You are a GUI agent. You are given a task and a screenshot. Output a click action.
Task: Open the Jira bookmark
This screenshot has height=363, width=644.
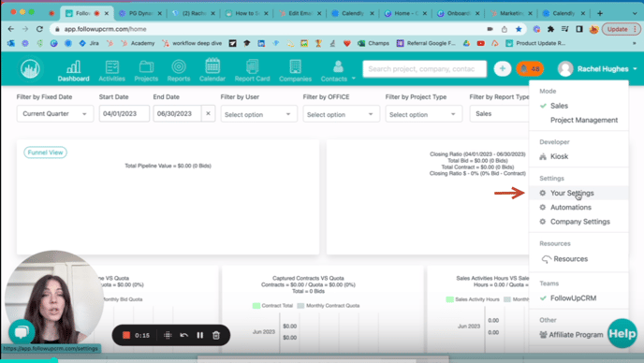point(89,43)
